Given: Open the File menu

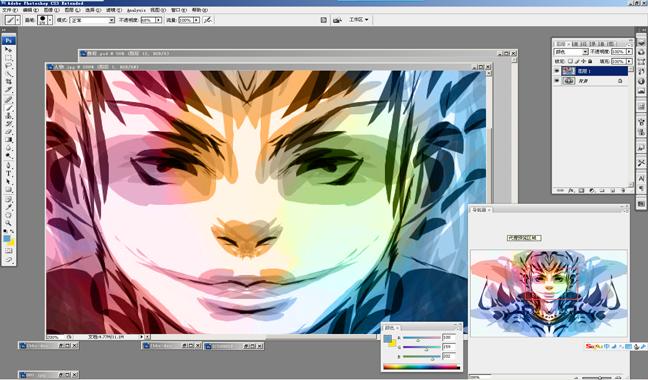Looking at the screenshot, I should (x=10, y=10).
